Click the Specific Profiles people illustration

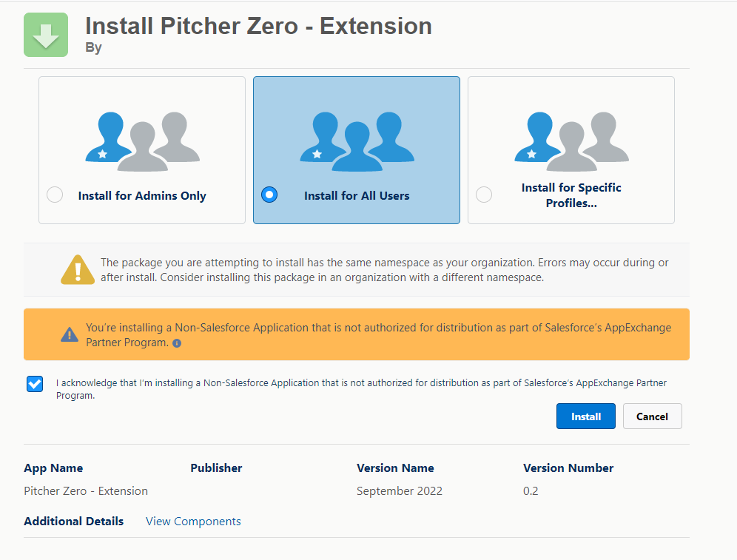[571, 141]
